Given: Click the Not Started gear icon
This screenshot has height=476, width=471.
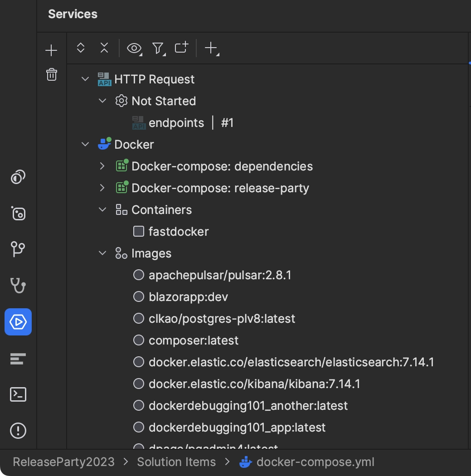Looking at the screenshot, I should coord(121,101).
